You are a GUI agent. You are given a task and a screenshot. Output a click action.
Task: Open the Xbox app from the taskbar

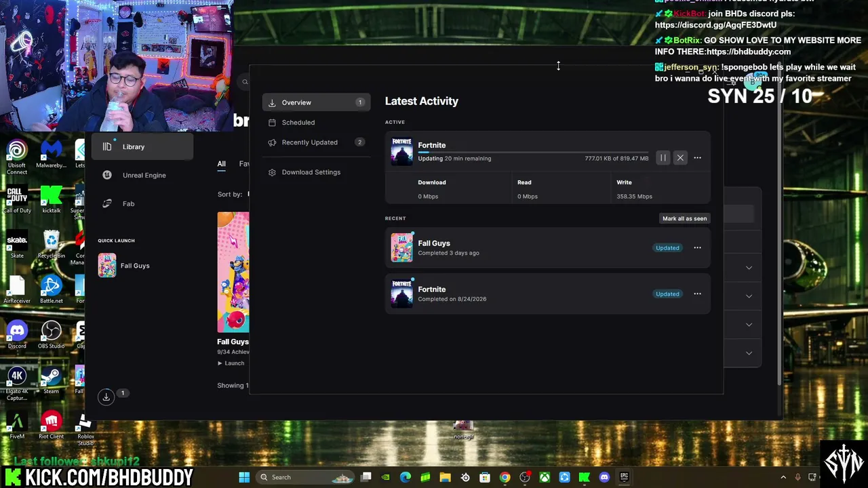click(545, 477)
